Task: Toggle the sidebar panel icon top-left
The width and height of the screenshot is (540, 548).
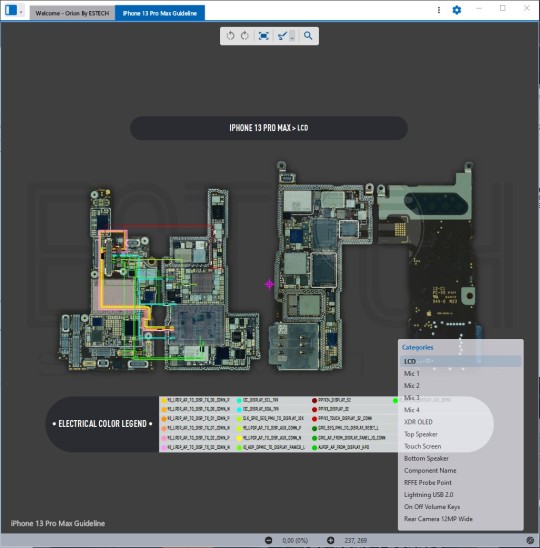Action: pos(11,10)
